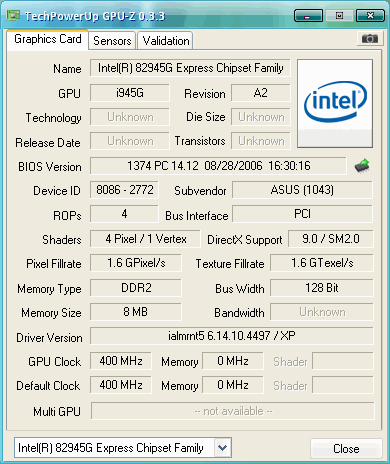Click the Revision field showing A2
Image resolution: width=390 pixels, height=464 pixels.
261,93
